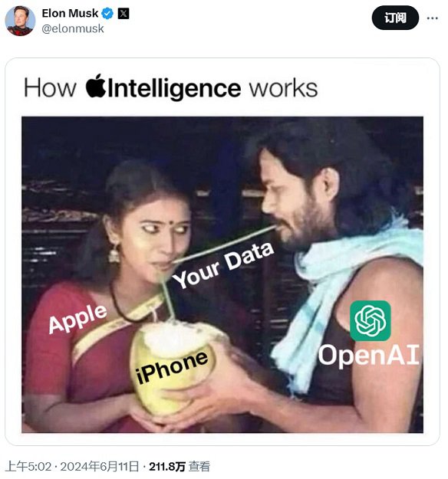This screenshot has width=448, height=479.
Task: Click the 上午5:02 timestamp
Action: pyautogui.click(x=28, y=467)
